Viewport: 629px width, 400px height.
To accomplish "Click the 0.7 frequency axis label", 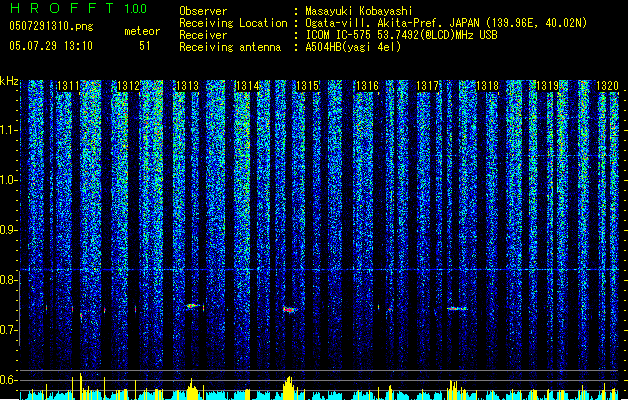I will click(x=8, y=330).
